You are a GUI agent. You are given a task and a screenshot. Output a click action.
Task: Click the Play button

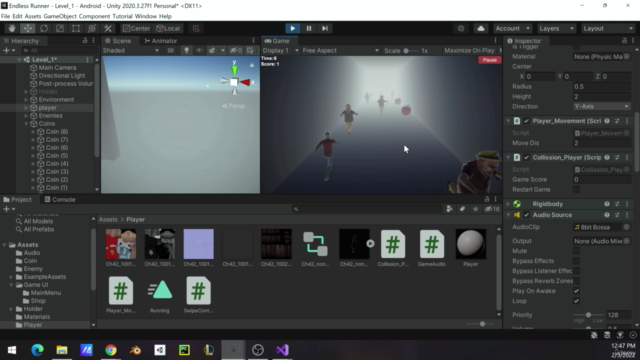tap(293, 28)
